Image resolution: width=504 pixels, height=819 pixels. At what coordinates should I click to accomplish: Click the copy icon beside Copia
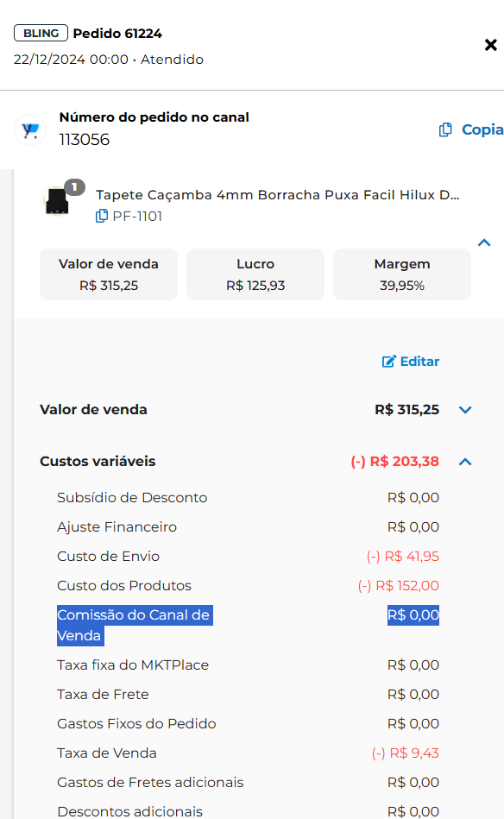[x=445, y=129]
